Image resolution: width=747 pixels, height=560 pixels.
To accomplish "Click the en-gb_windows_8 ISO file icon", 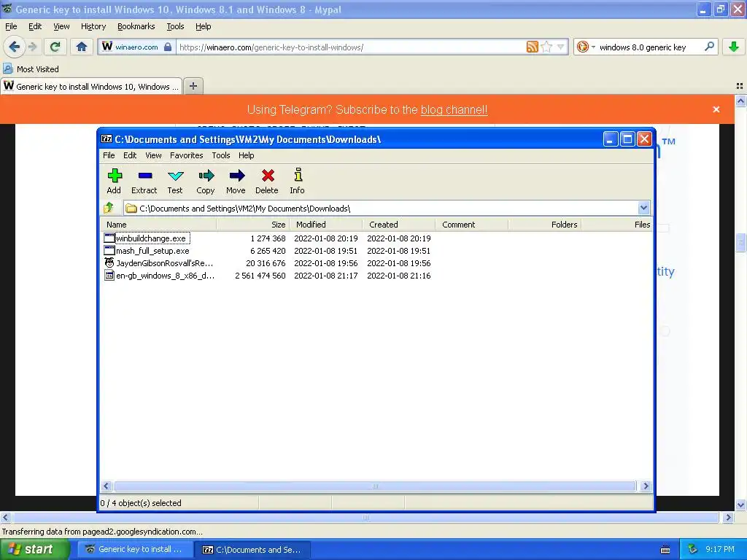I will [109, 275].
